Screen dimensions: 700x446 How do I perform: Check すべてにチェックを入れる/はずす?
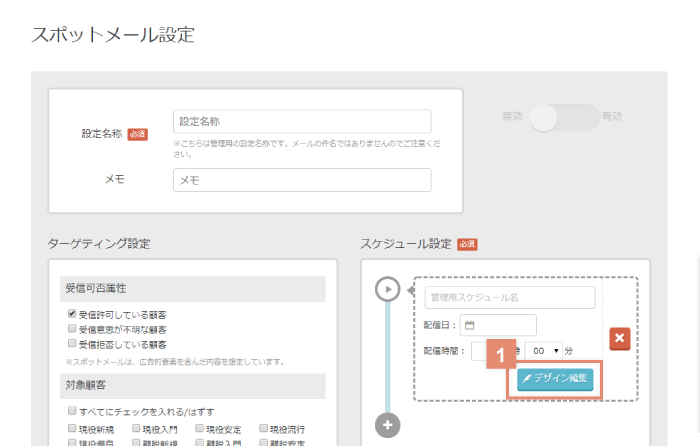[x=71, y=412]
